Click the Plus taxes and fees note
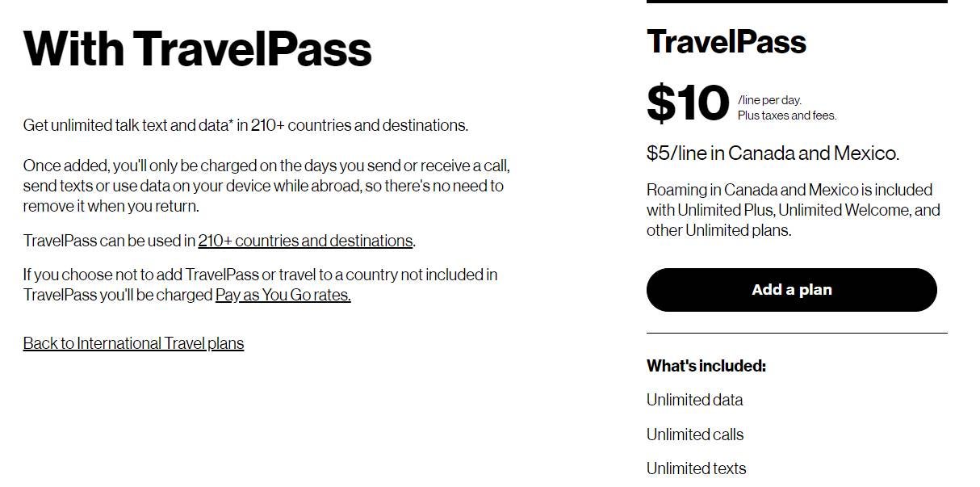The width and height of the screenshot is (980, 487). point(786,115)
